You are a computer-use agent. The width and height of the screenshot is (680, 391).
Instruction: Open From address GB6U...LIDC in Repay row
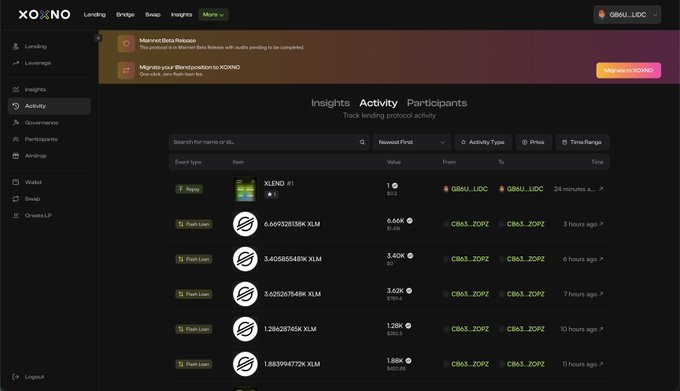pyautogui.click(x=469, y=189)
